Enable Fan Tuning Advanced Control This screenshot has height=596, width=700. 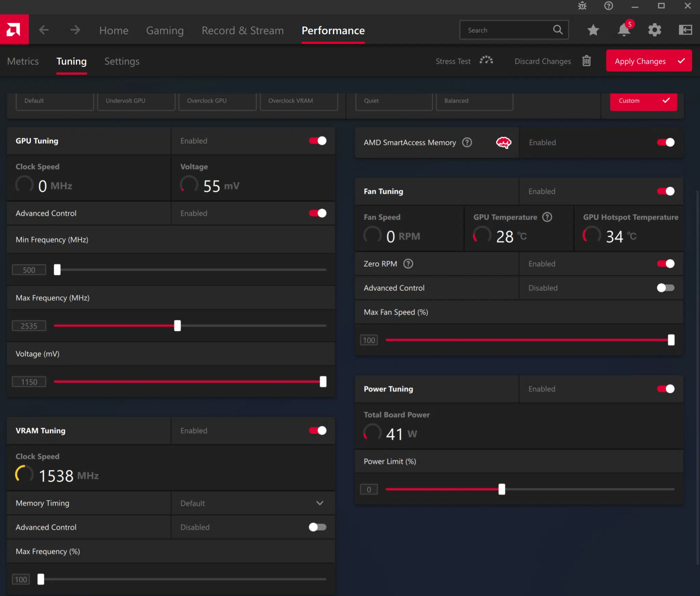pos(665,288)
